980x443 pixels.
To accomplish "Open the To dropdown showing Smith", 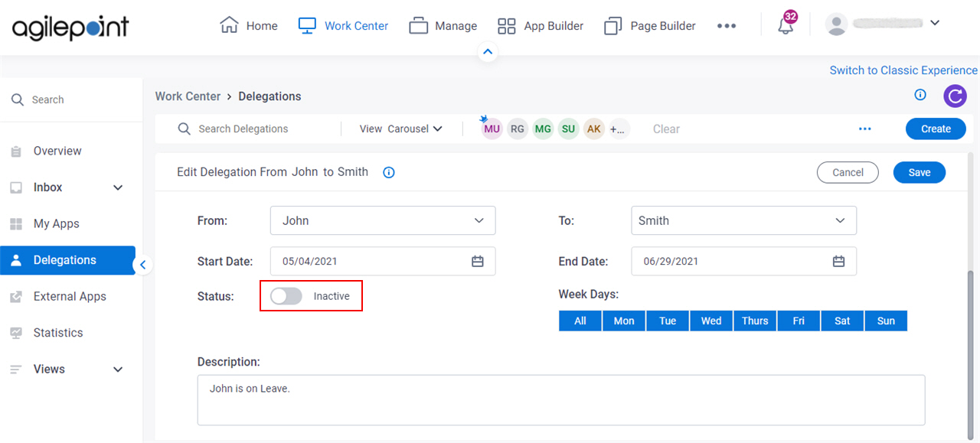I will click(x=744, y=220).
